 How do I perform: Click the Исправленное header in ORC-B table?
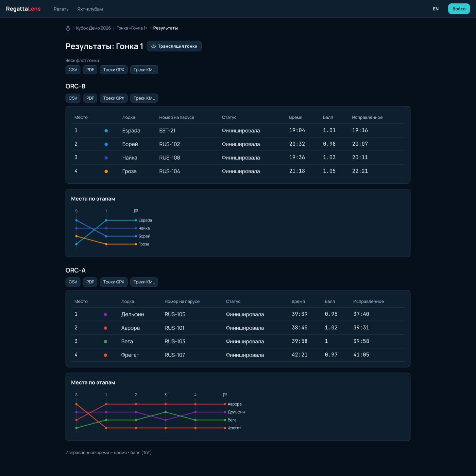[367, 117]
